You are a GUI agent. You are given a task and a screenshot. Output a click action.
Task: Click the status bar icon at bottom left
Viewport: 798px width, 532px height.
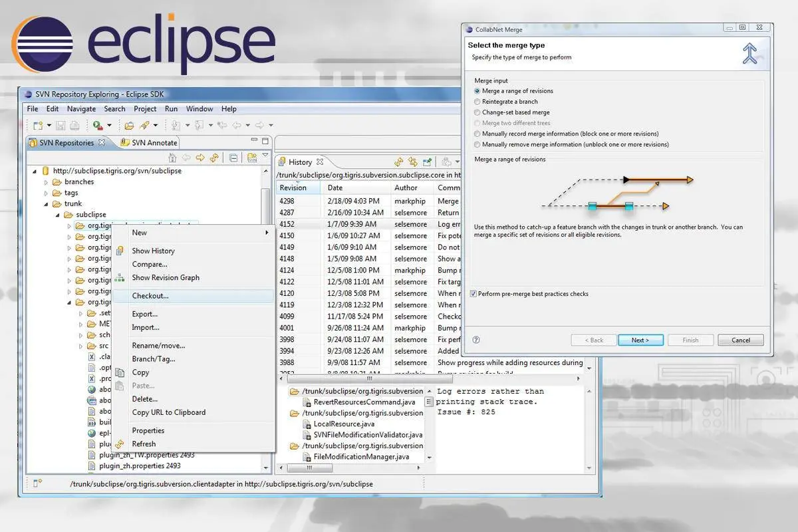(38, 483)
